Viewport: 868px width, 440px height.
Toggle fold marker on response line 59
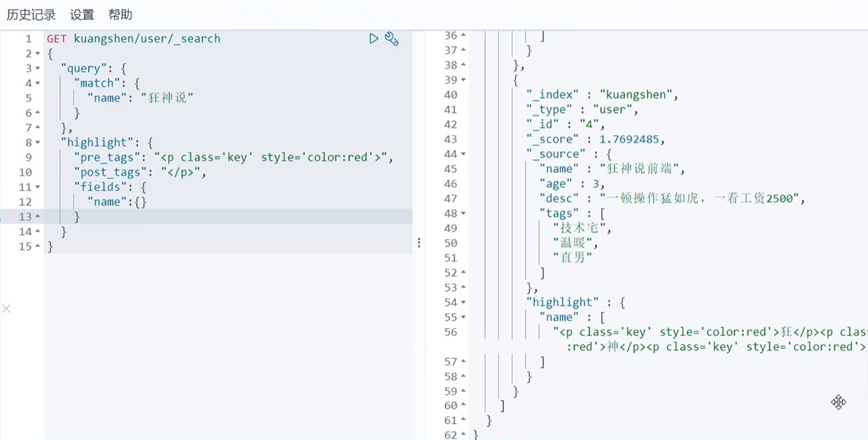(x=463, y=392)
